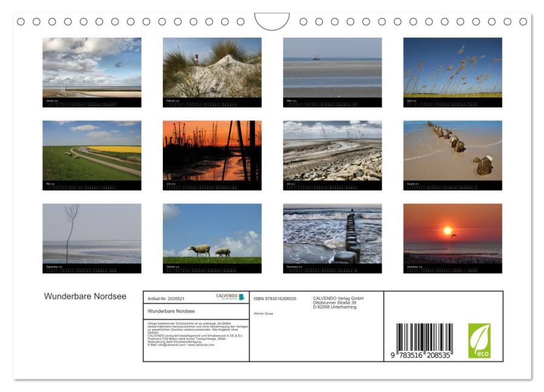Click the copyright notice paragraph in the info box
The image size is (544, 392).
[198, 334]
